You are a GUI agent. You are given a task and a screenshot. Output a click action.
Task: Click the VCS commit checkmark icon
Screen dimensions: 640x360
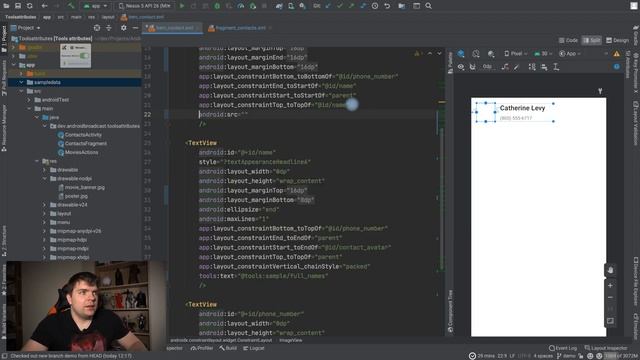(x=340, y=6)
